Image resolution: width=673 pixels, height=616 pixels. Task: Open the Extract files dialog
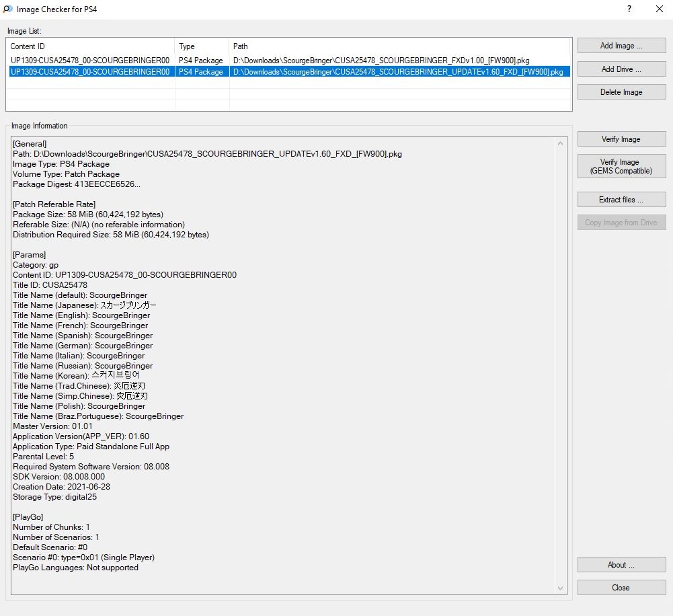[x=621, y=200]
